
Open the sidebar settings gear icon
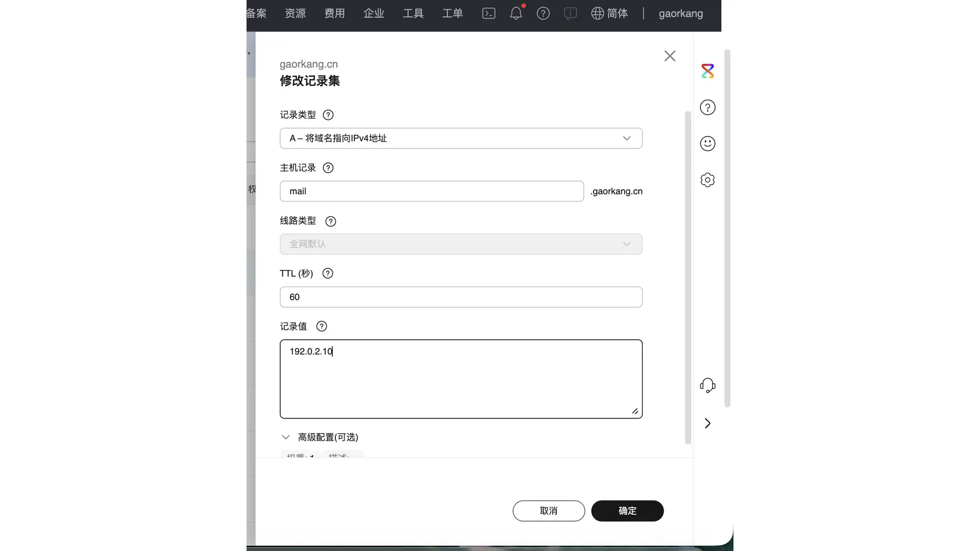707,180
